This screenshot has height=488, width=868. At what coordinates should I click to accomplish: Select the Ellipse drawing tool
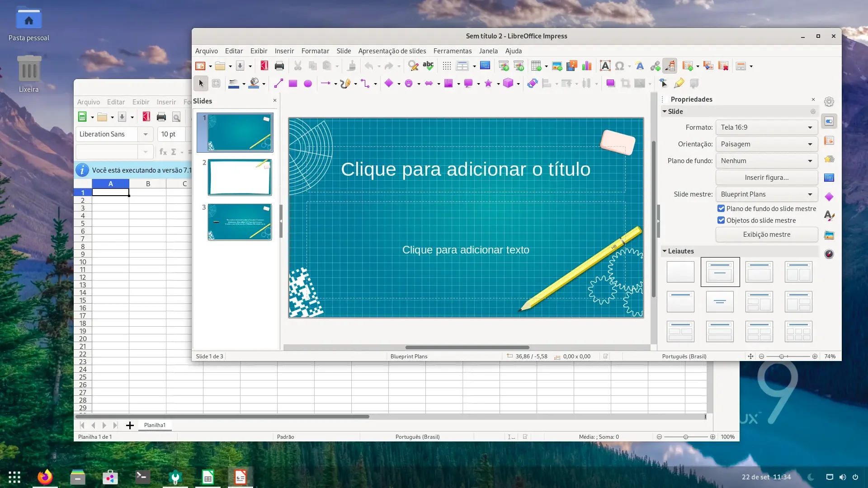pyautogui.click(x=308, y=83)
